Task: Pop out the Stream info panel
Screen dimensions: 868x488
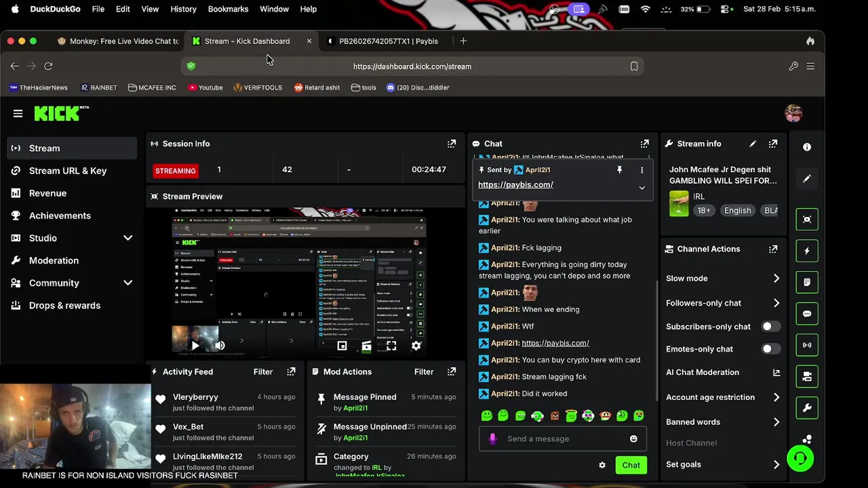Action: 773,144
